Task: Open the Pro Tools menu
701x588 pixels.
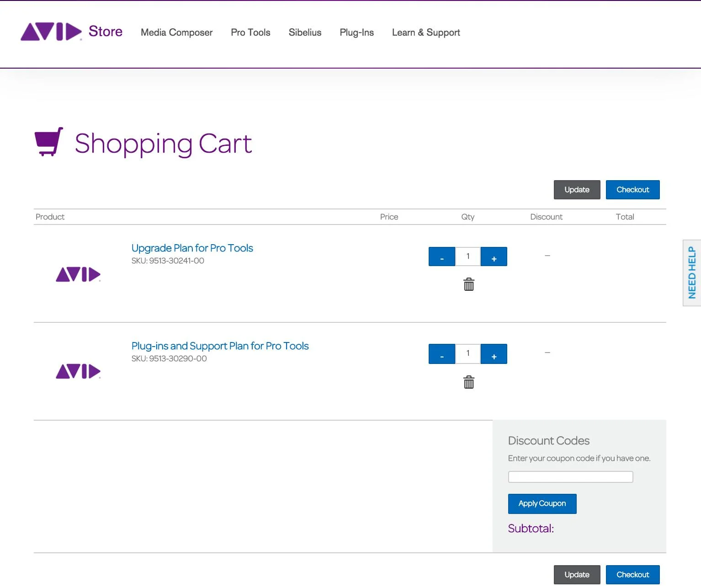Action: (x=250, y=32)
